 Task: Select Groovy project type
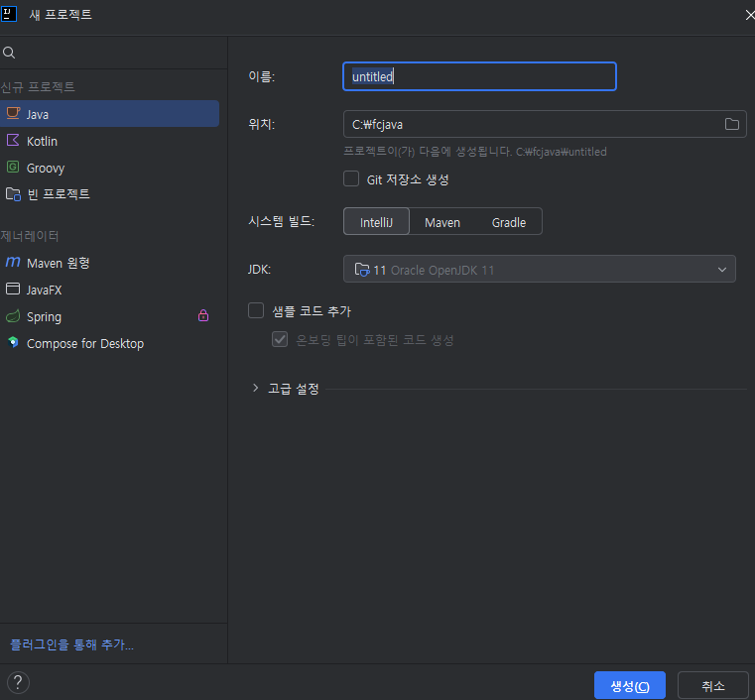click(x=109, y=168)
